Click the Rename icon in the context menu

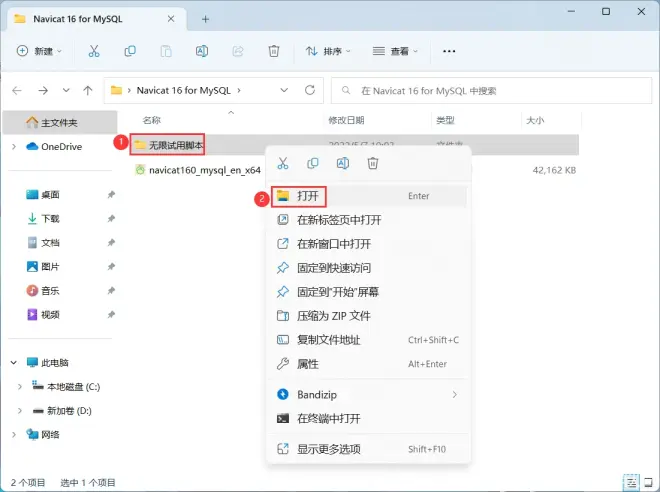coord(343,163)
